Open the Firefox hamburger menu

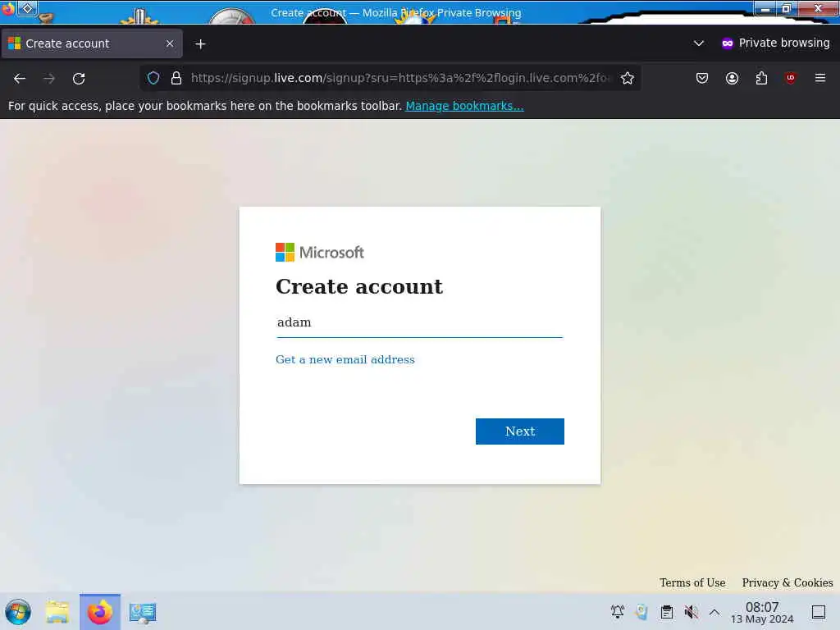pos(820,78)
